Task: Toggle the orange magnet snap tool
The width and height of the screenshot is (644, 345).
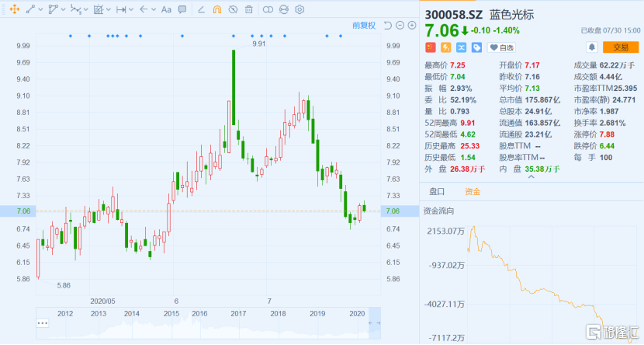Action: pyautogui.click(x=217, y=9)
